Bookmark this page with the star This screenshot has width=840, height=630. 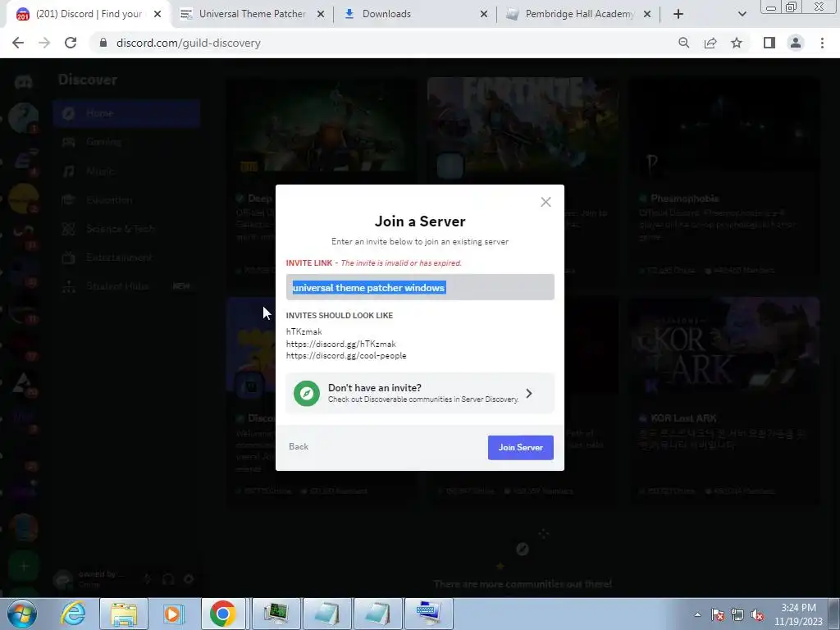click(737, 43)
